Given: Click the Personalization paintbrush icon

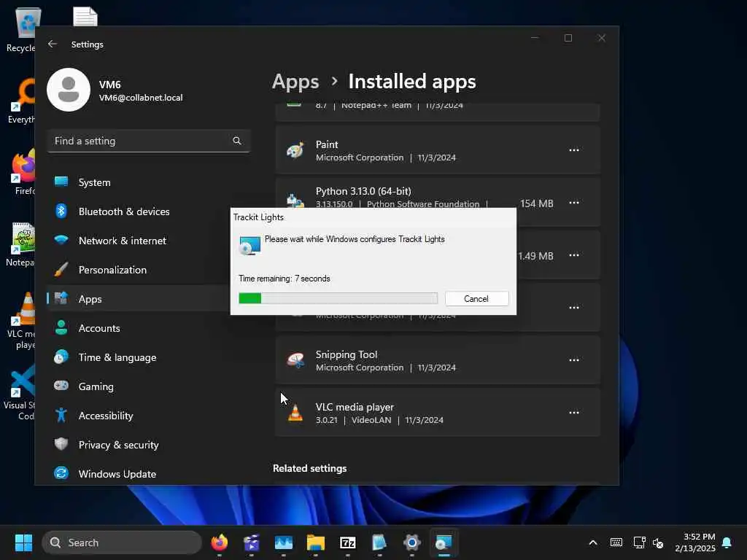Looking at the screenshot, I should 61,269.
